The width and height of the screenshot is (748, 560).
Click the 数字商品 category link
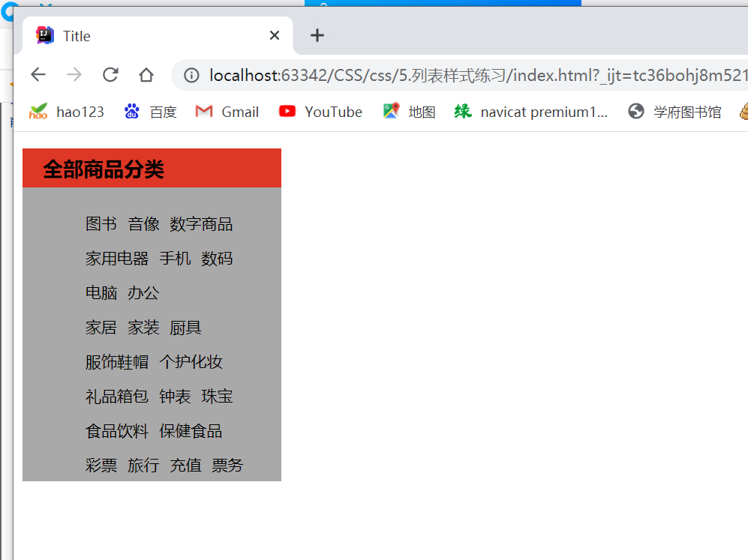[201, 224]
